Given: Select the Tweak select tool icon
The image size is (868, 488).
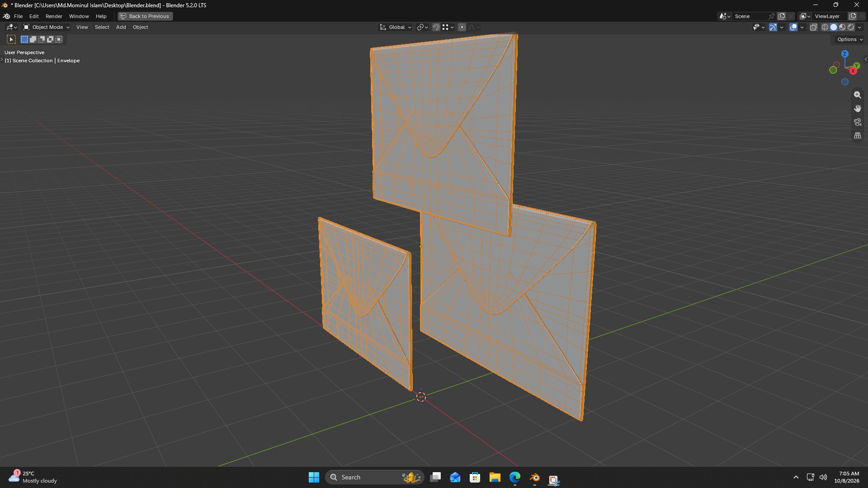Looking at the screenshot, I should [x=11, y=40].
